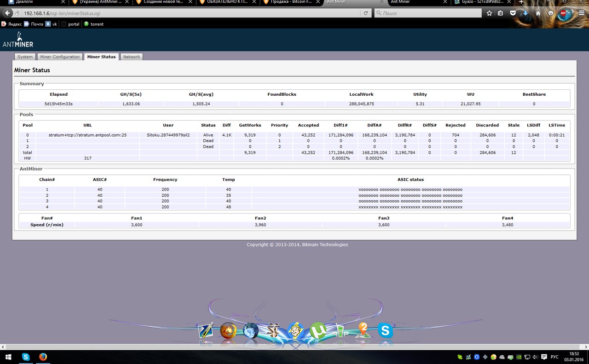Image resolution: width=589 pixels, height=364 pixels.
Task: Open the bookmarks list button
Action: 501,13
